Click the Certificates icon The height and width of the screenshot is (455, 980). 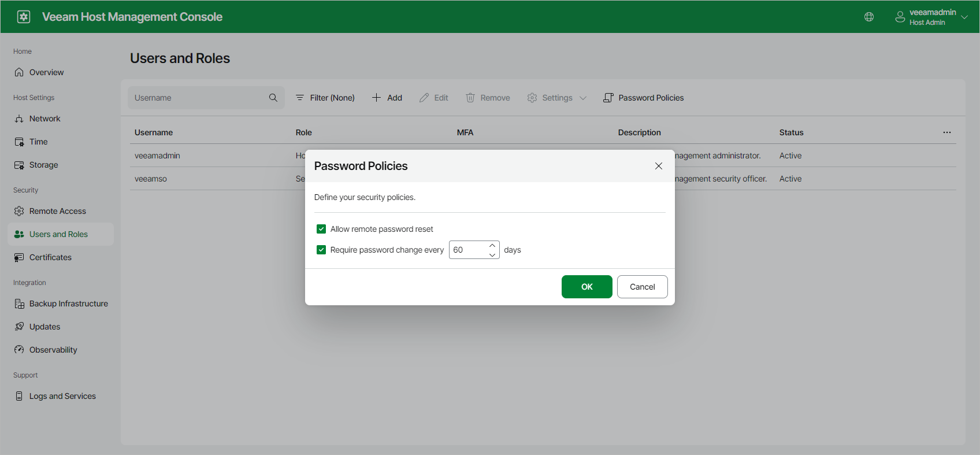pos(19,257)
